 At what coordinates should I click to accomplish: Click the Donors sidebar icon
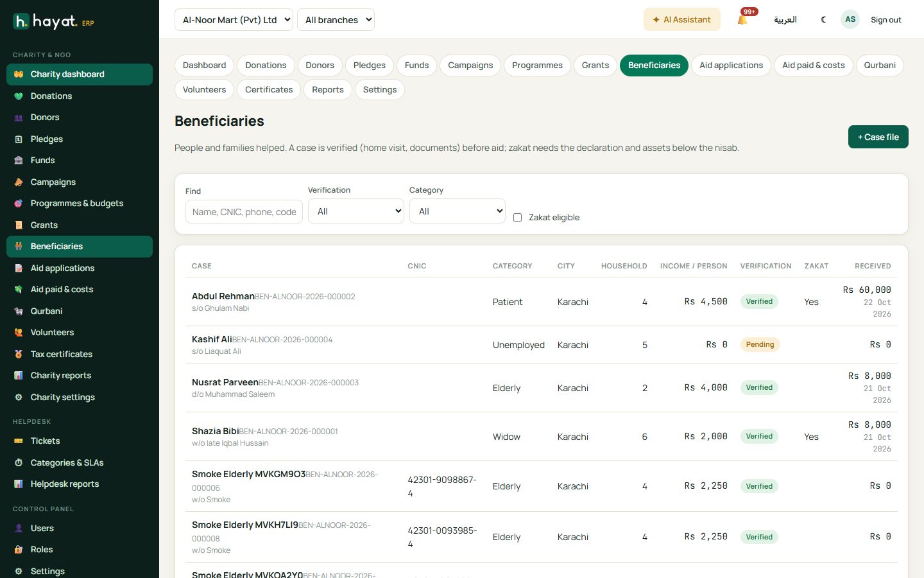(x=19, y=118)
